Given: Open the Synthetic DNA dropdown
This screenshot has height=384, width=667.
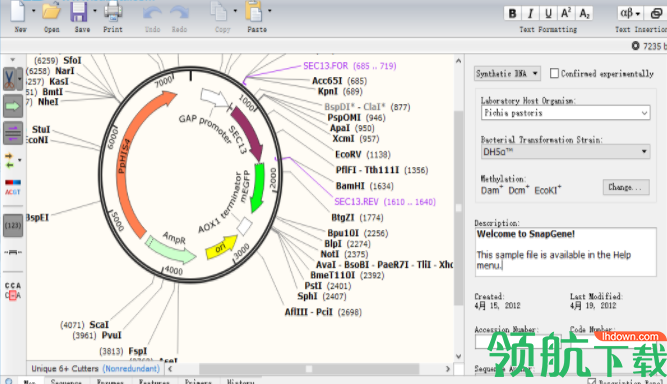Looking at the screenshot, I should (507, 74).
